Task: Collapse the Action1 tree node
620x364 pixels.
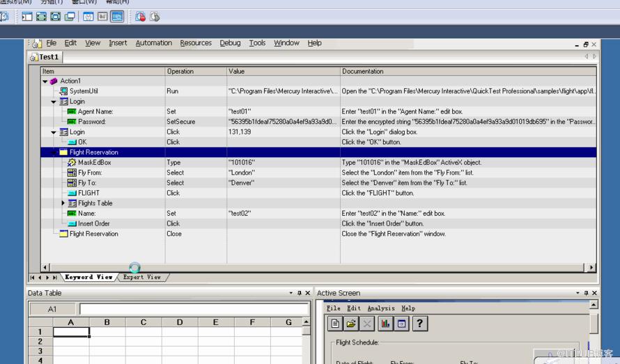Action: pyautogui.click(x=45, y=81)
